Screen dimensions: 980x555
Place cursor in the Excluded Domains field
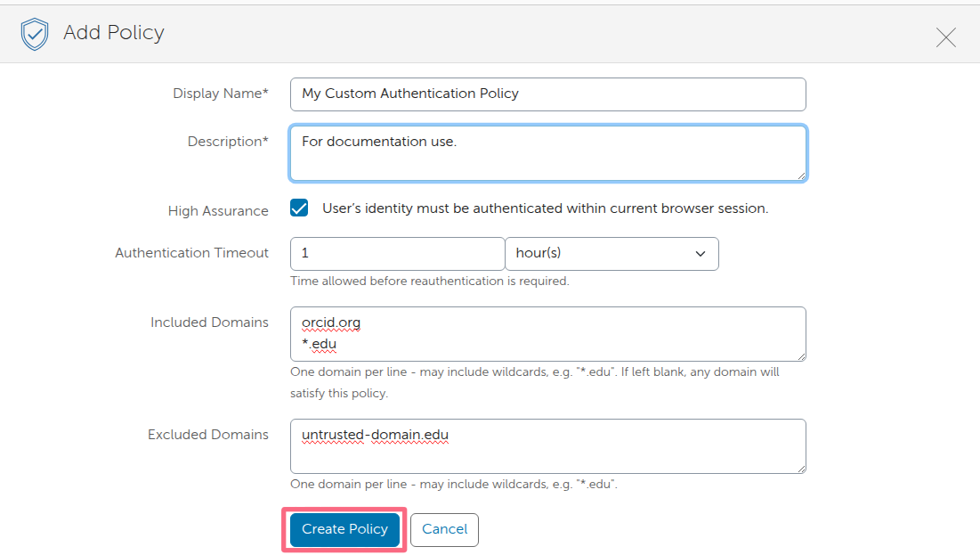tap(547, 445)
